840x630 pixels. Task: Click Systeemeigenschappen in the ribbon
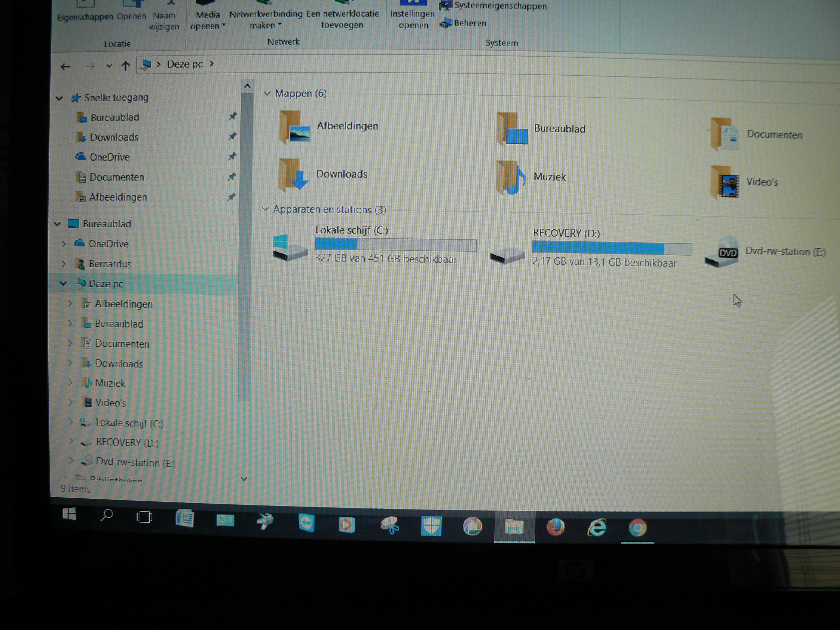tap(500, 6)
